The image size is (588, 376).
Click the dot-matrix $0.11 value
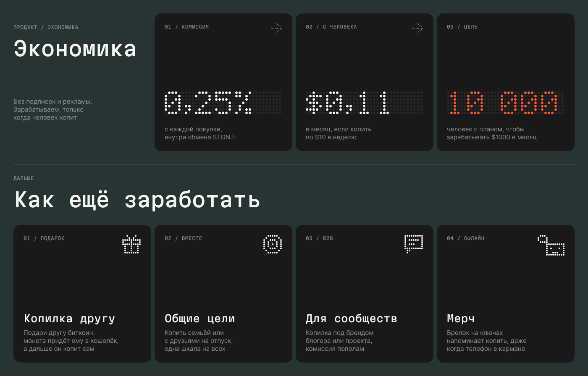347,103
